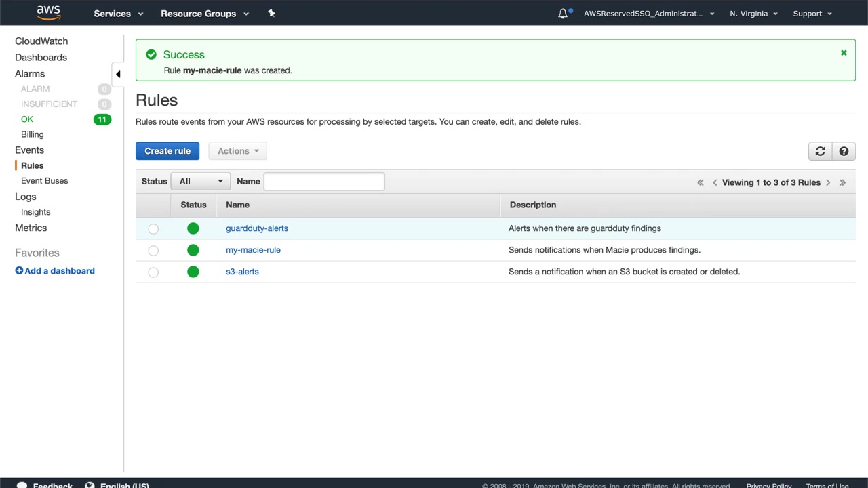
Task: Expand the Actions dropdown
Action: point(238,151)
